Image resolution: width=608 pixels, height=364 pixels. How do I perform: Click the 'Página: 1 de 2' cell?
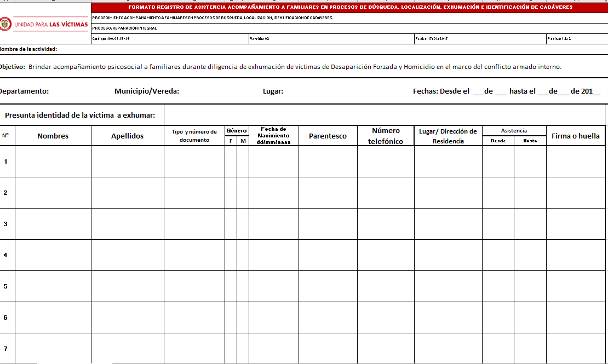(x=577, y=39)
